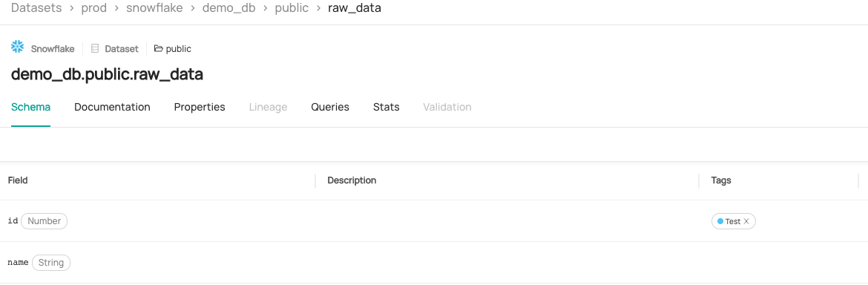Select the Stats tab
The width and height of the screenshot is (868, 285).
387,108
